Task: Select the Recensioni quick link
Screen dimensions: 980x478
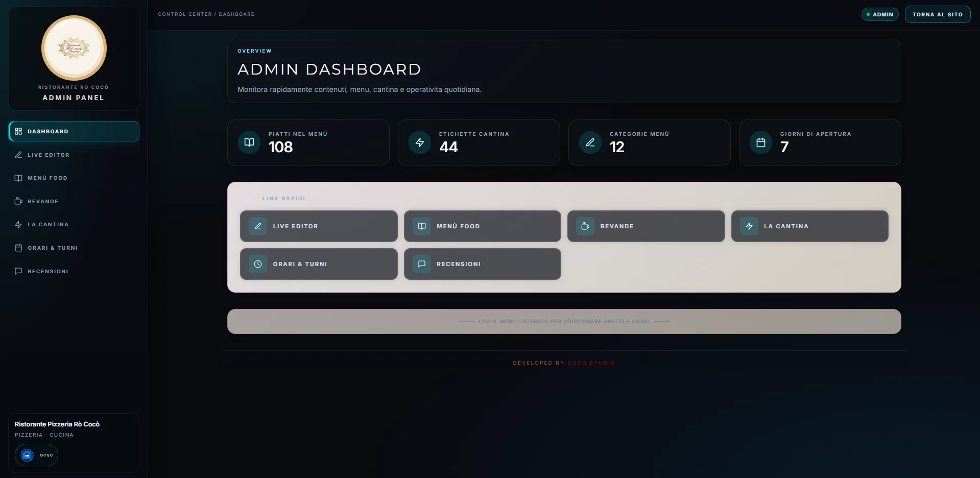Action: pyautogui.click(x=482, y=264)
